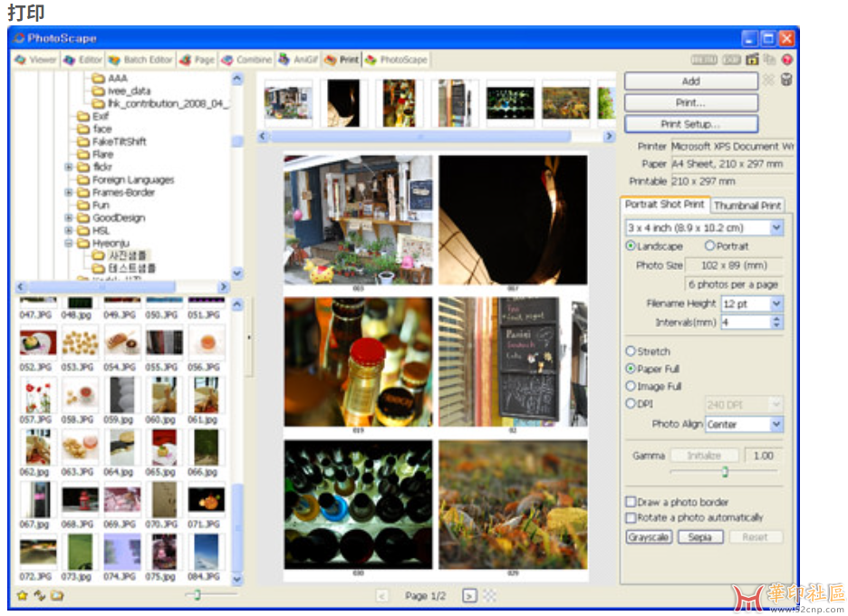Click the thumbnail size slider

198,595
